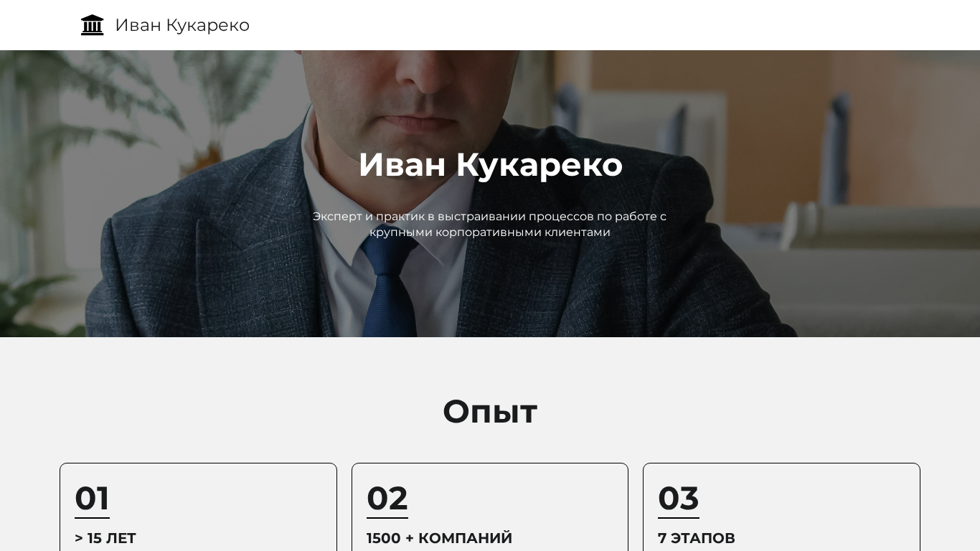This screenshot has height=551, width=980.
Task: Click the underlined number 02
Action: point(387,499)
